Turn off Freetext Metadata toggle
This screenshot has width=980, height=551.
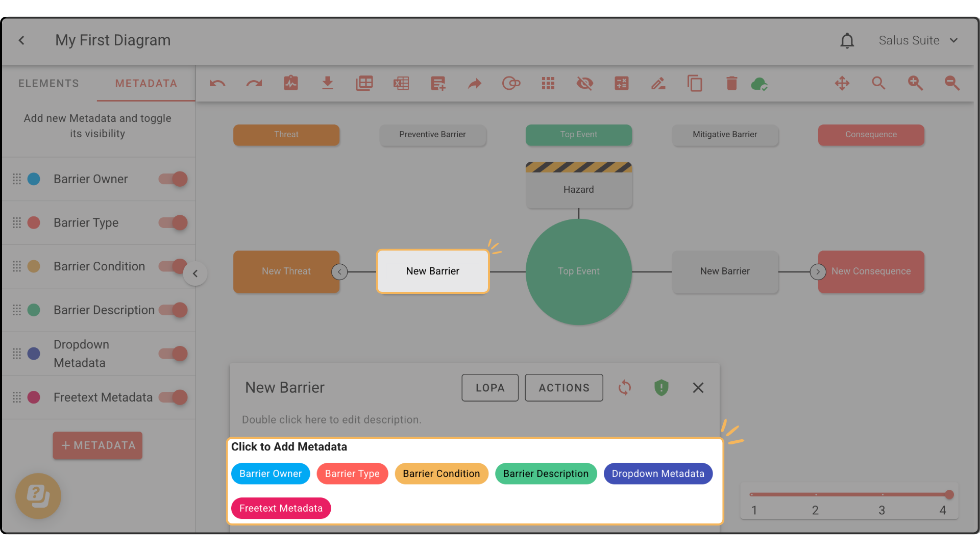174,397
